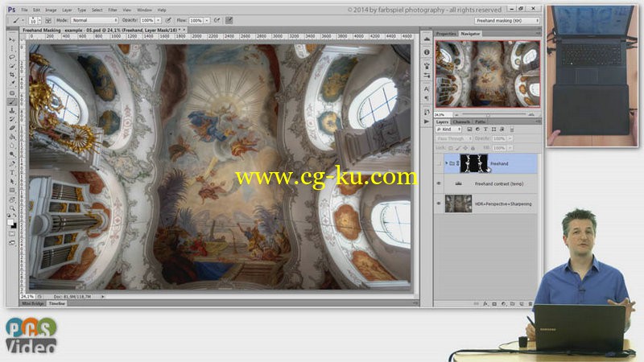Create new adjustment layer icon

click(504, 304)
